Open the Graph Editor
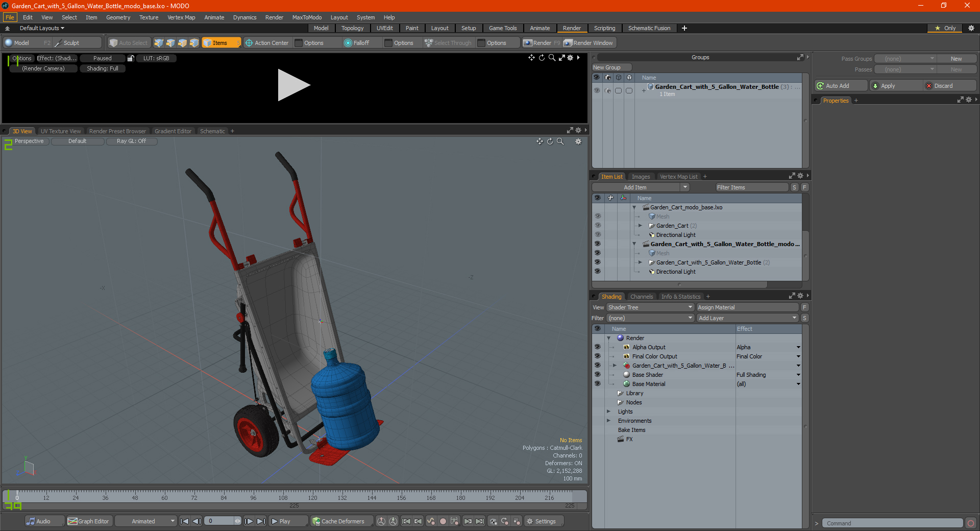The height and width of the screenshot is (531, 980). pyautogui.click(x=88, y=521)
